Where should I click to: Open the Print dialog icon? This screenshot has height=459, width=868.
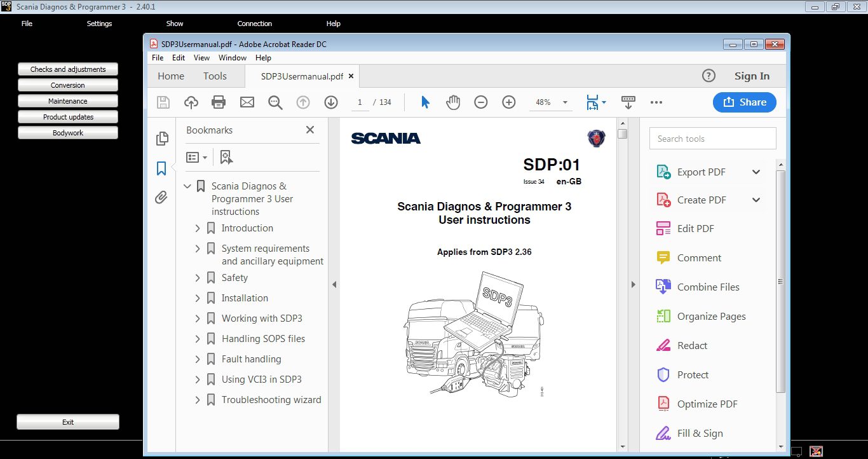[219, 102]
